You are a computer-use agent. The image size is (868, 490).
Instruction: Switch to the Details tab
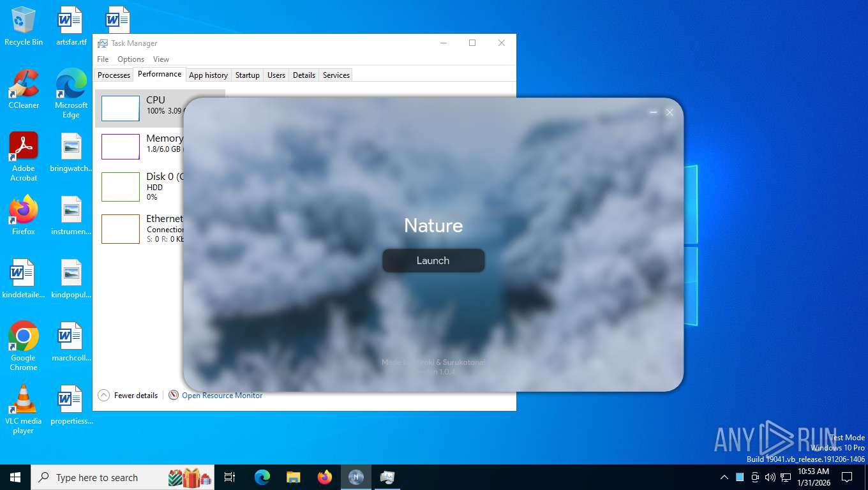(x=304, y=75)
